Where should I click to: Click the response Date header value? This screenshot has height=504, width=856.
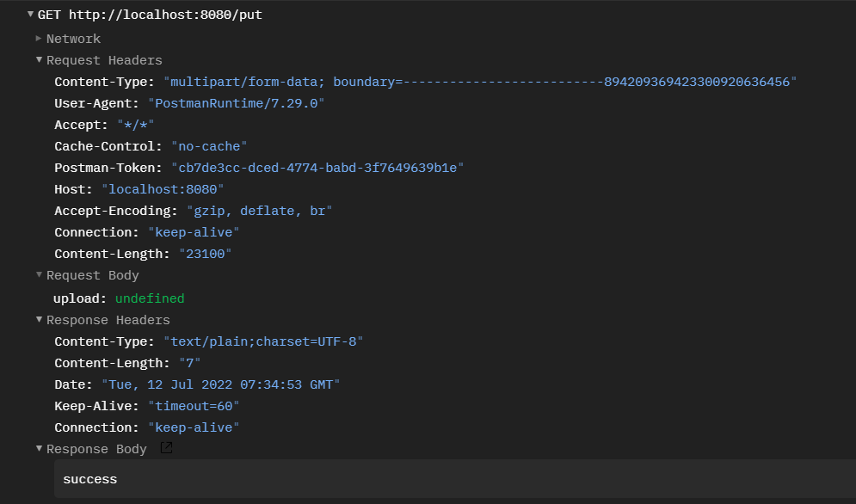tap(220, 384)
